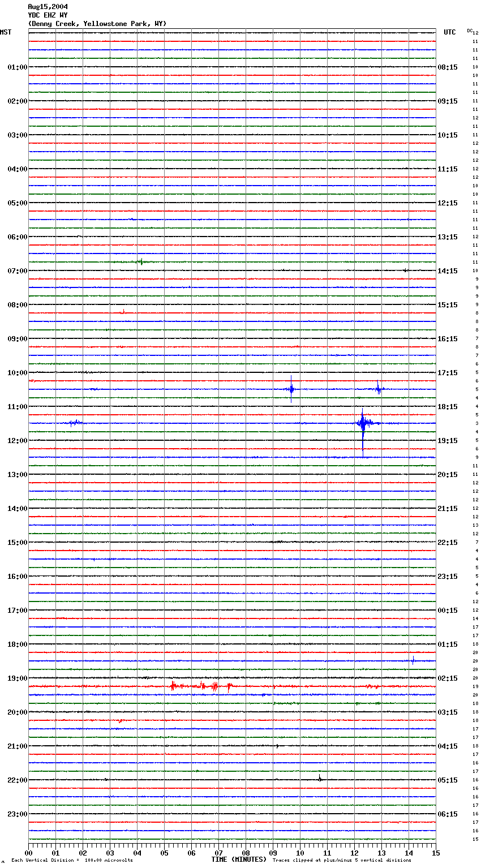481x868 pixels.
Task: Select the 13:00 MST hour label
Action: (18, 475)
